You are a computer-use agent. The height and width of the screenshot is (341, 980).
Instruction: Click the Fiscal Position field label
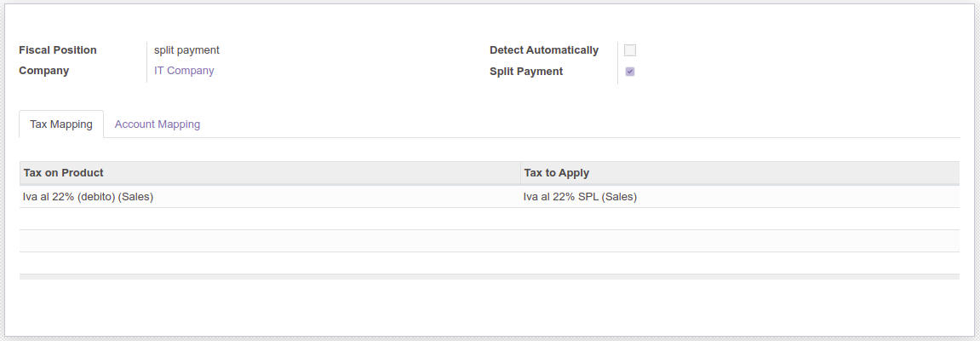58,50
